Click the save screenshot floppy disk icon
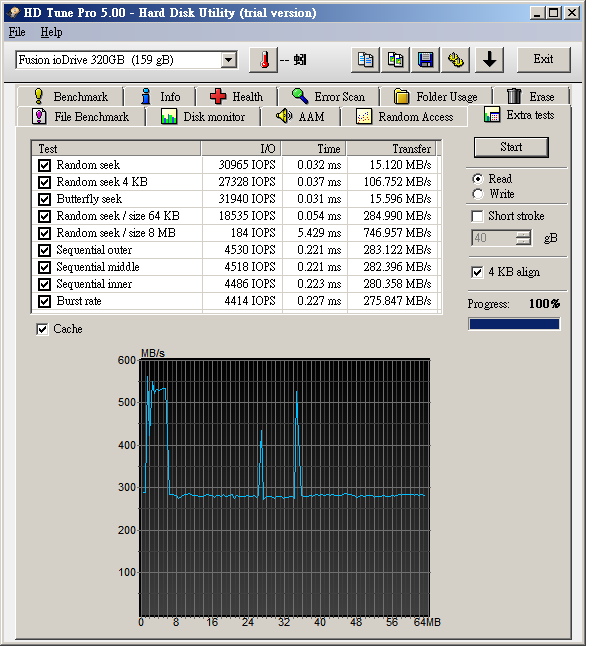The width and height of the screenshot is (614, 646). (x=425, y=60)
